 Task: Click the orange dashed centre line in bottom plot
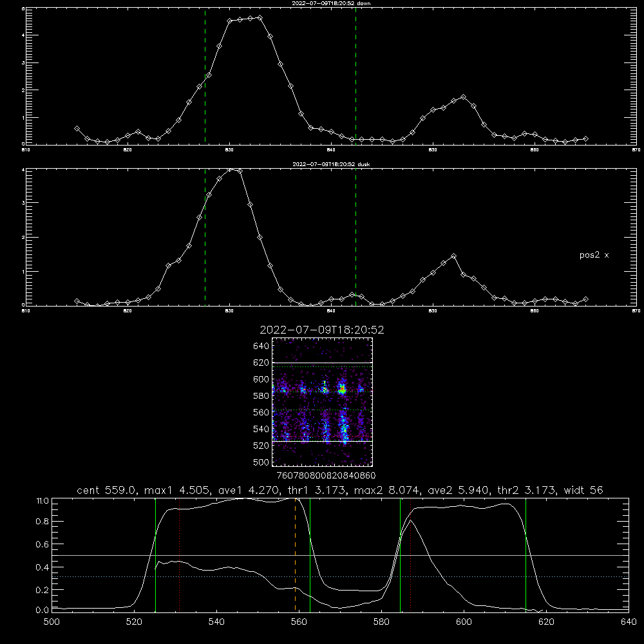(x=296, y=555)
